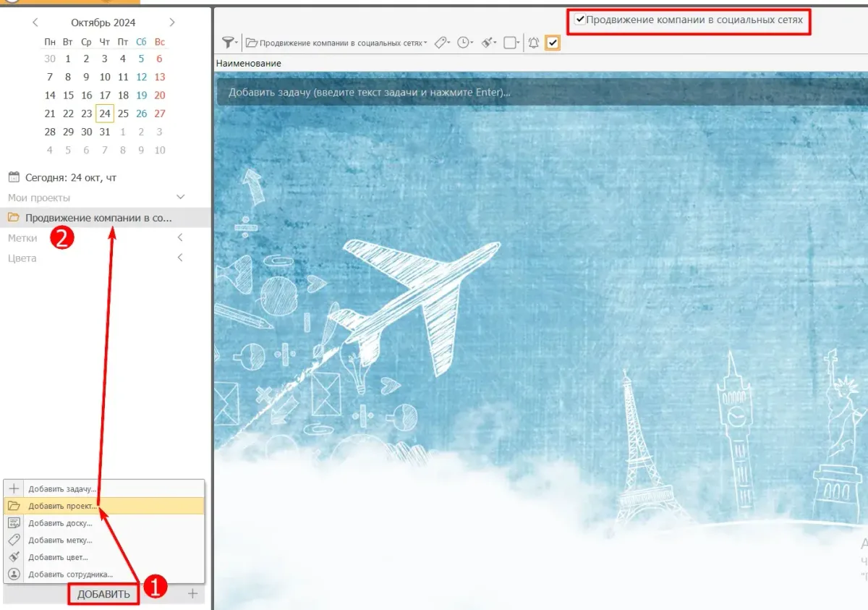868x610 pixels.
Task: Click the tag label icon in toolbar
Action: (x=440, y=43)
